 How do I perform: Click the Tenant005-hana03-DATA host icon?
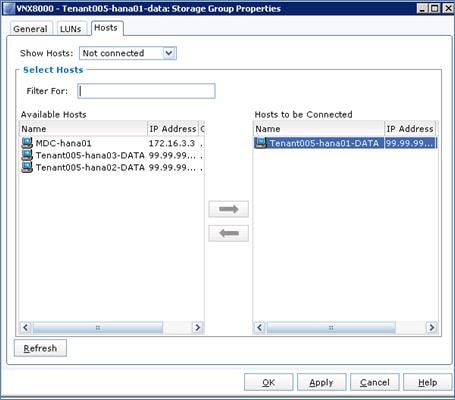point(27,155)
